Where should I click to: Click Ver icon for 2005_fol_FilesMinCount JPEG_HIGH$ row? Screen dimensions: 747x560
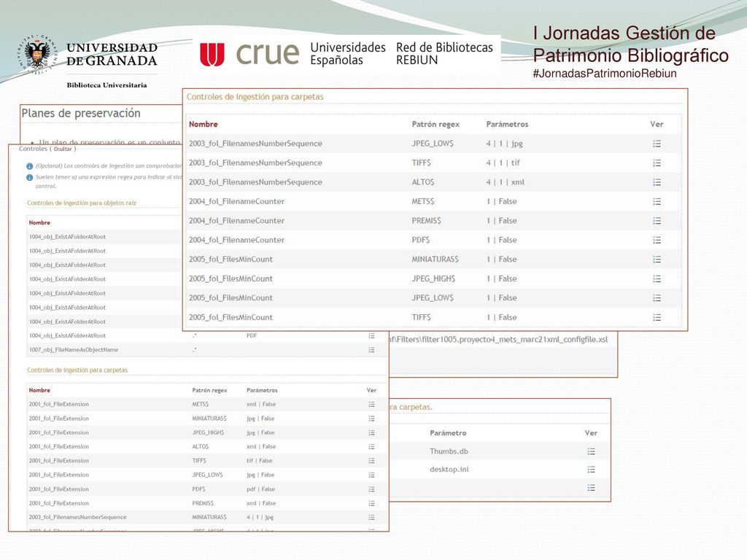pyautogui.click(x=657, y=279)
